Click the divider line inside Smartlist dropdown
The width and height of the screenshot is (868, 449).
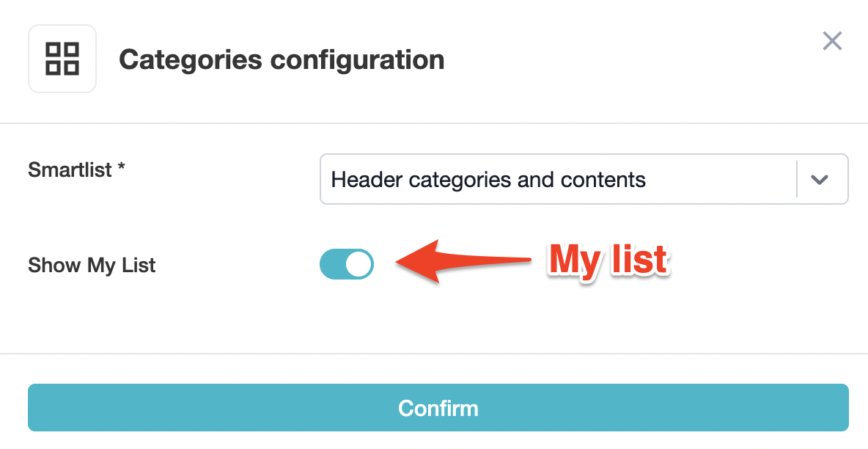797,179
